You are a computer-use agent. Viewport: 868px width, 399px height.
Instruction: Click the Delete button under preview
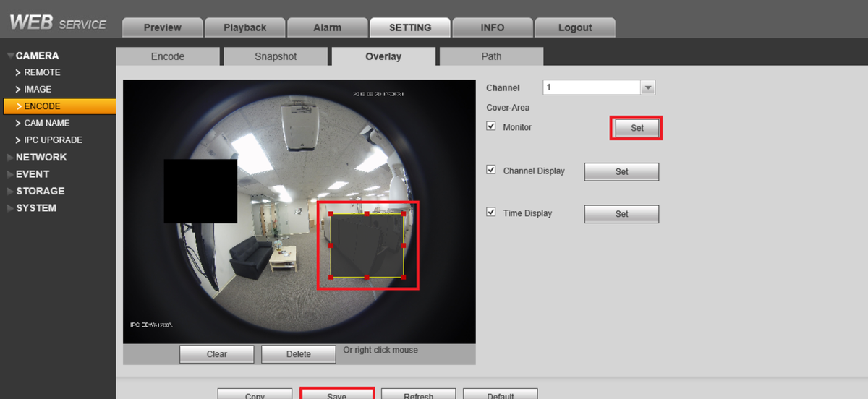(x=298, y=354)
